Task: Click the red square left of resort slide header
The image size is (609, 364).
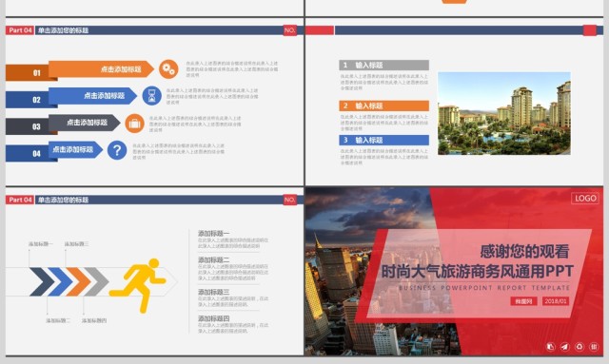Action: 320,30
